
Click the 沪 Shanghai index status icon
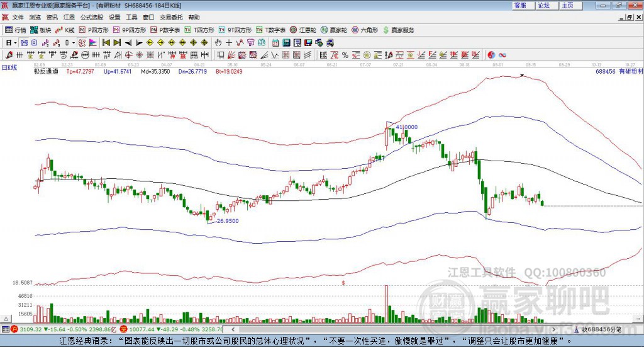(14, 329)
